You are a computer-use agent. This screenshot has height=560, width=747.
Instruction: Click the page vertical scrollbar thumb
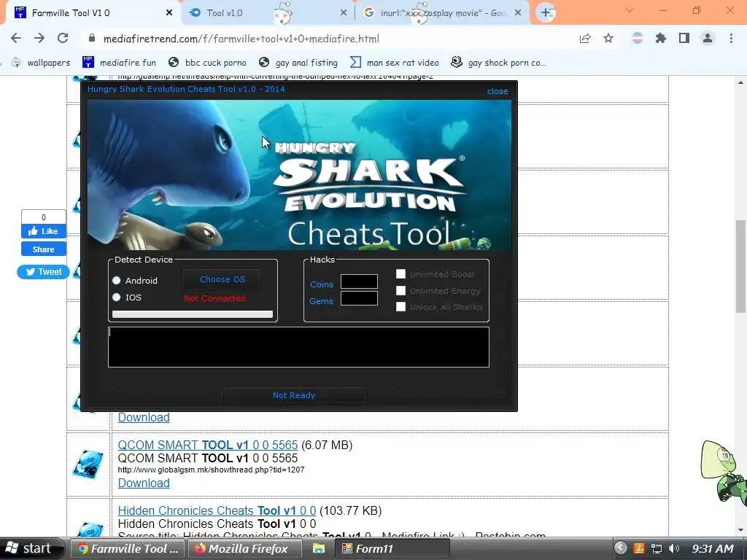tap(740, 267)
